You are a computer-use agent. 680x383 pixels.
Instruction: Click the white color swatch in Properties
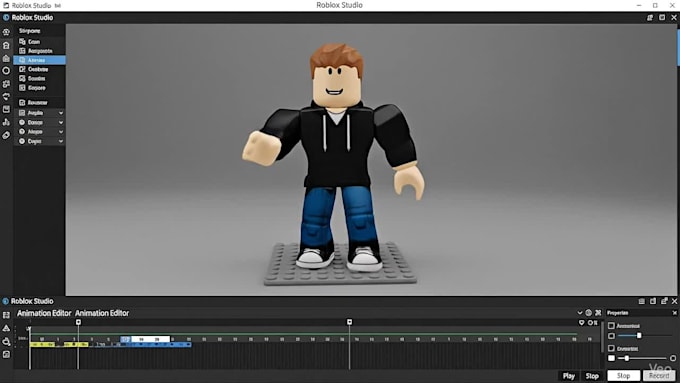[x=611, y=358]
